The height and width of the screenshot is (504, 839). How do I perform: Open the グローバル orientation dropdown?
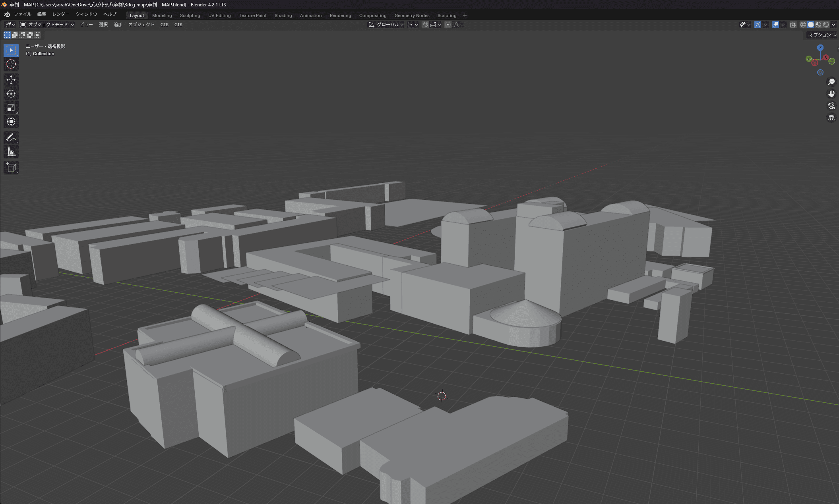pyautogui.click(x=386, y=25)
